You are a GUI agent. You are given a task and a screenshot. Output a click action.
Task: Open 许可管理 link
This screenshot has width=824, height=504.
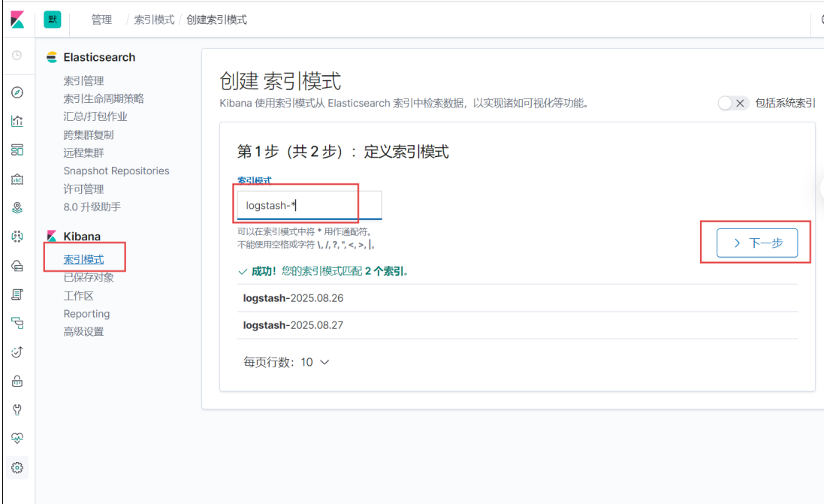(83, 189)
